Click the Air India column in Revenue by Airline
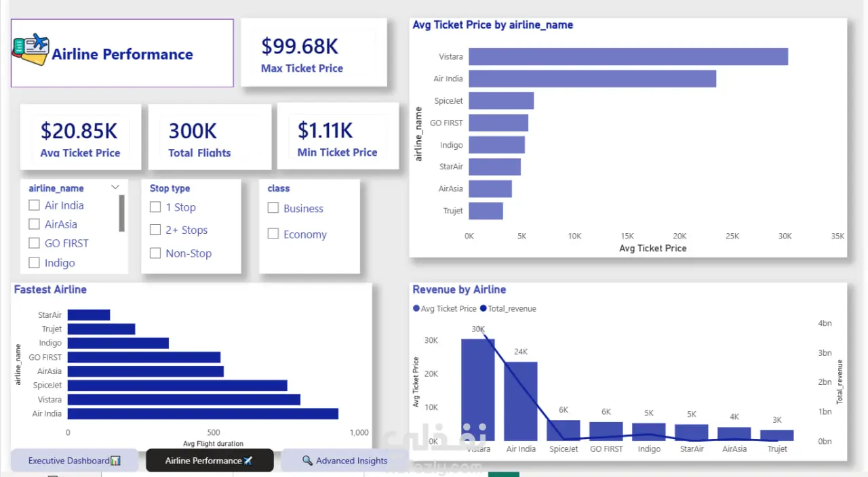Screen dimensions: 868x477 [x=521, y=401]
